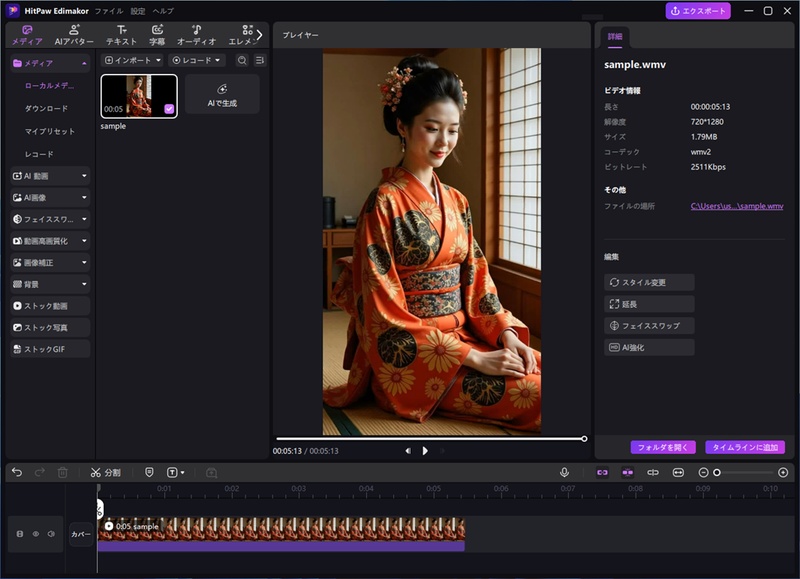Expand the AI 動画 section in sidebar

pos(49,176)
